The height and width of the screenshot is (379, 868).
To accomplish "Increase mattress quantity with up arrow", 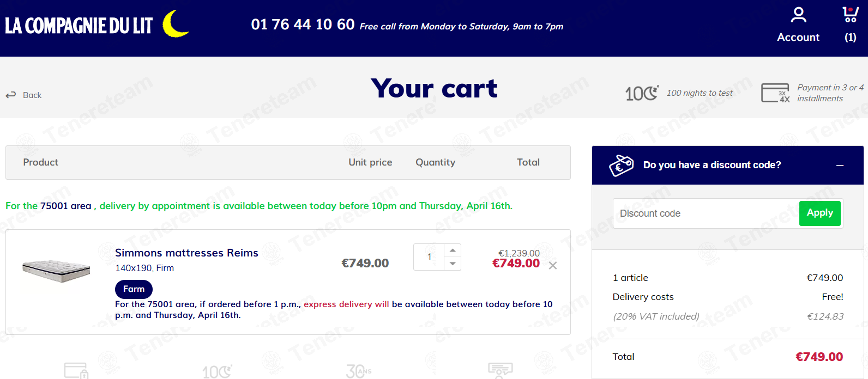I will 453,250.
